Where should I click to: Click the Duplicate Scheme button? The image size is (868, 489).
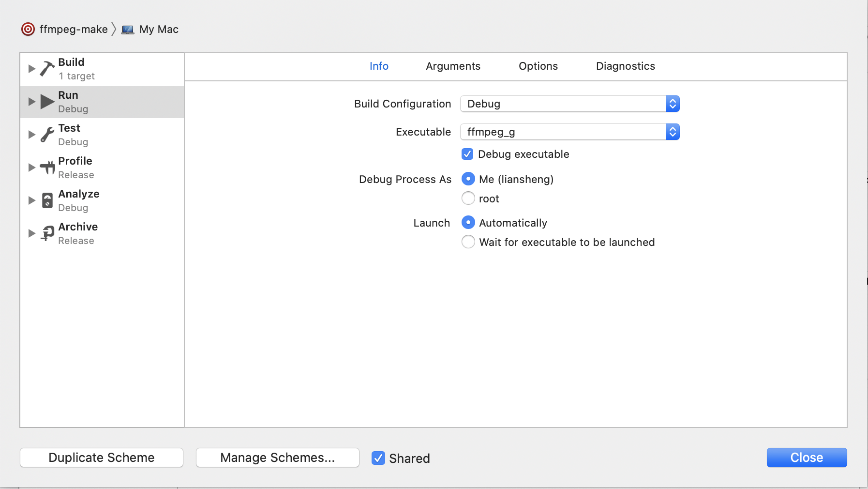[102, 458]
